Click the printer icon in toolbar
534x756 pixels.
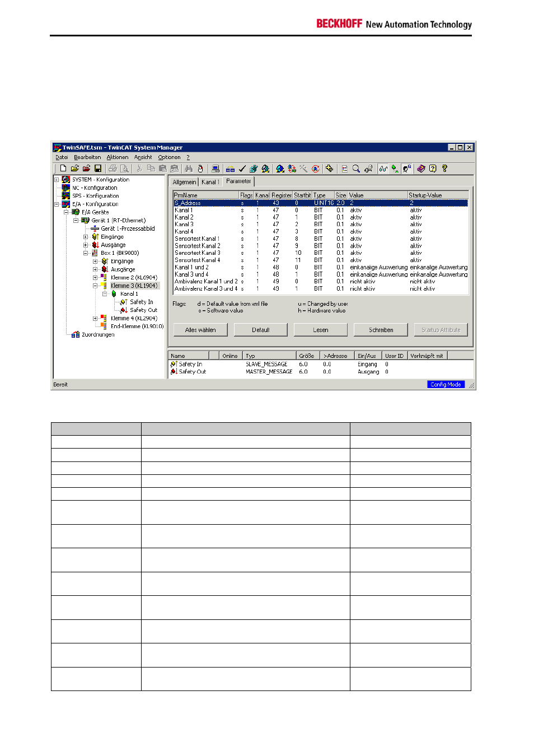click(113, 169)
